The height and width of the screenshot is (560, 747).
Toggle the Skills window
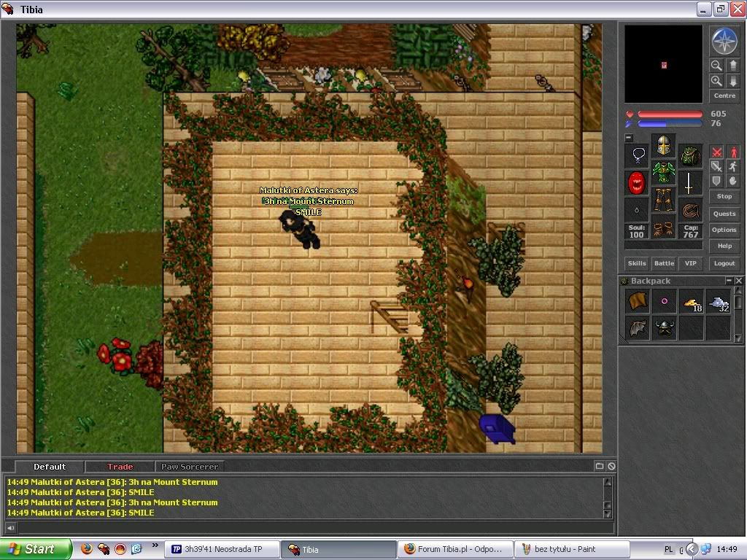(x=637, y=263)
